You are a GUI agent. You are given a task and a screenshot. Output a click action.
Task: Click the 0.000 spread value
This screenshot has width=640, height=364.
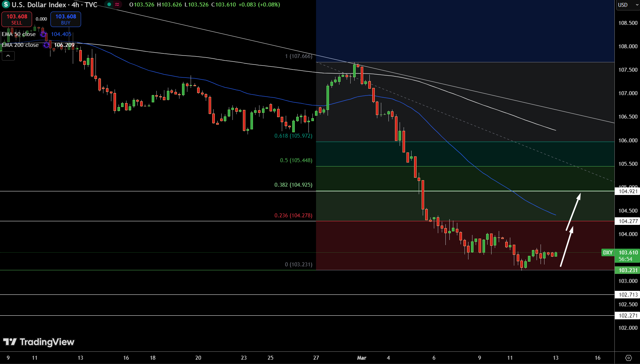tap(41, 19)
